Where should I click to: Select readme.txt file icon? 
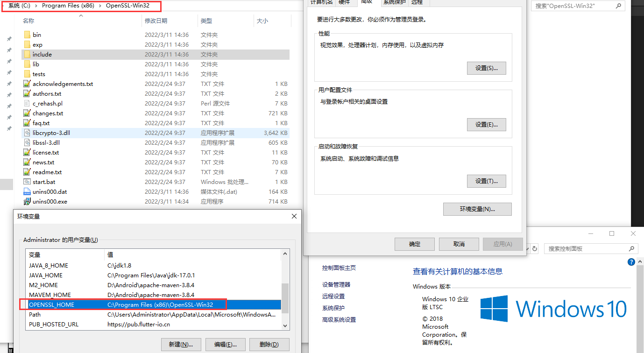pos(27,172)
